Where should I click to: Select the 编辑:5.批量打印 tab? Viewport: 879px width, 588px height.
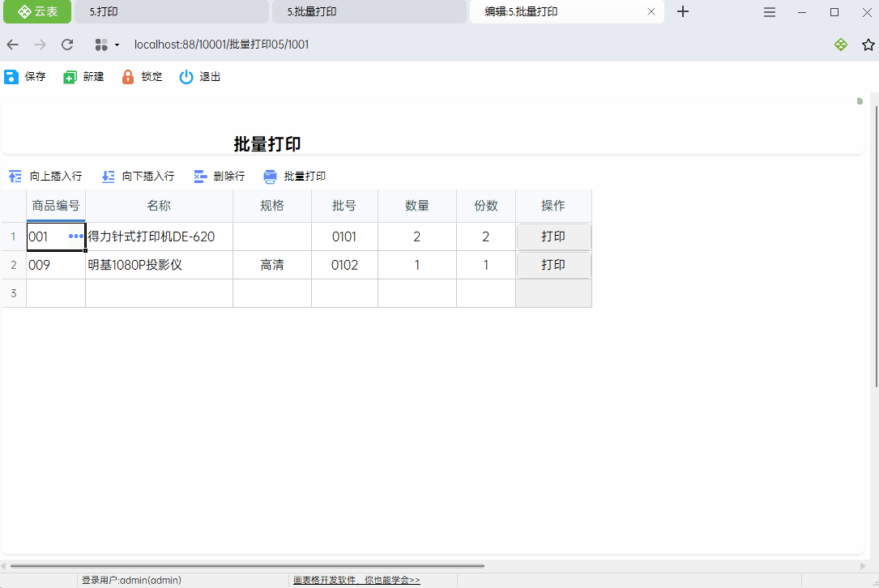(x=567, y=12)
